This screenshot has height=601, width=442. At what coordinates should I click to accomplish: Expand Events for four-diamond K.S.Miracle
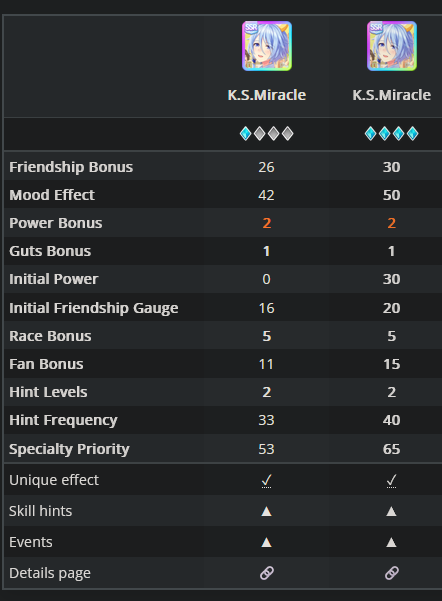point(391,542)
